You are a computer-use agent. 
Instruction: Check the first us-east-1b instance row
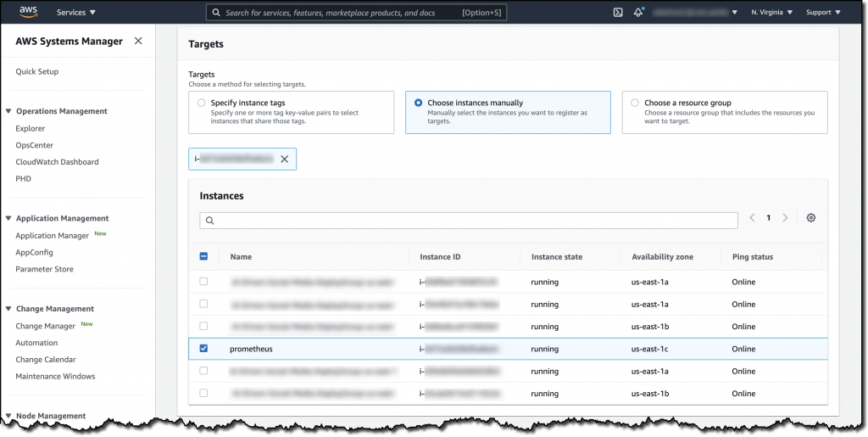click(x=203, y=326)
